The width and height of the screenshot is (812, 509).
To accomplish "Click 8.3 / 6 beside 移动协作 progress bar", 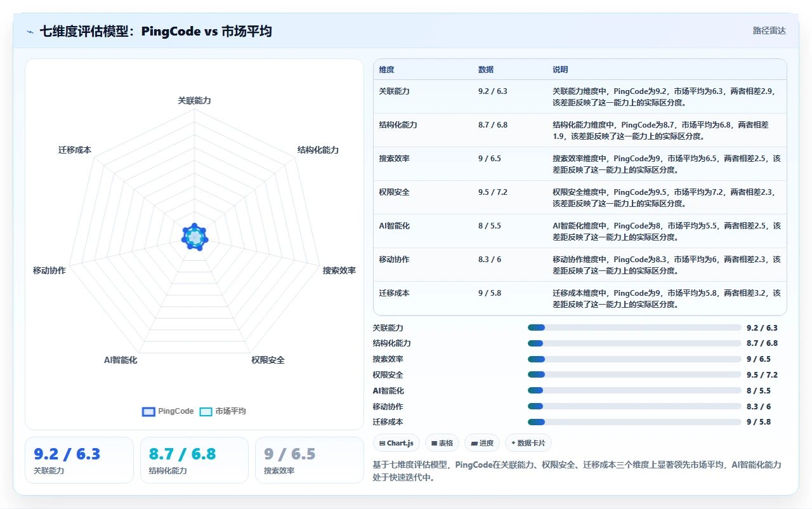I will [759, 406].
